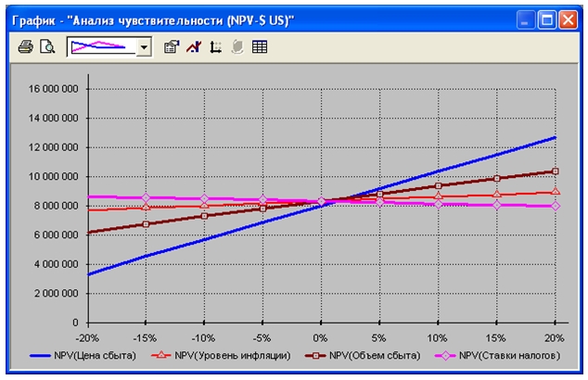
Task: Click the 15% axis label
Action: coord(496,338)
